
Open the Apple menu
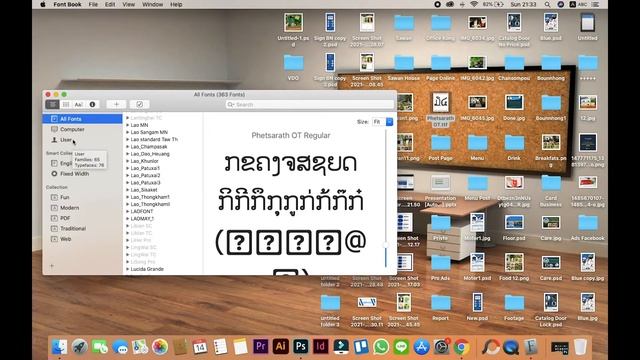(x=43, y=4)
